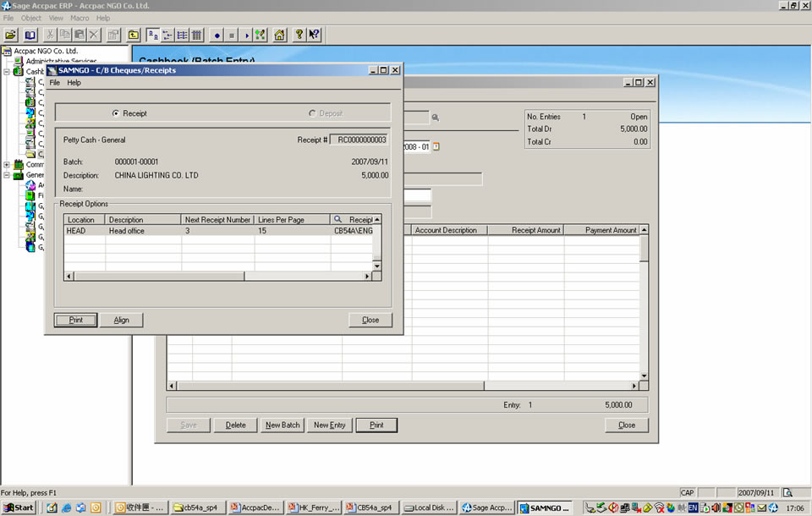The width and height of the screenshot is (812, 516).
Task: Collapse the General Ledger tree node
Action: point(7,175)
